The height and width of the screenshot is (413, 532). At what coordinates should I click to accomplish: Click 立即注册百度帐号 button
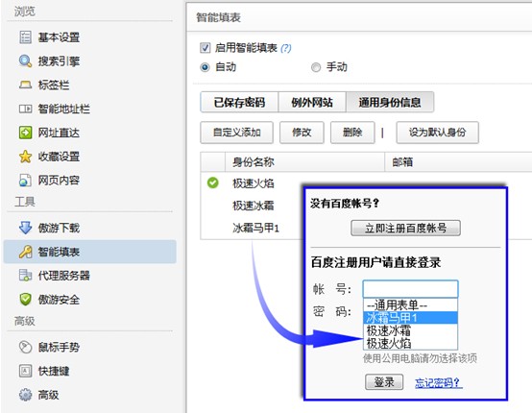tap(405, 228)
